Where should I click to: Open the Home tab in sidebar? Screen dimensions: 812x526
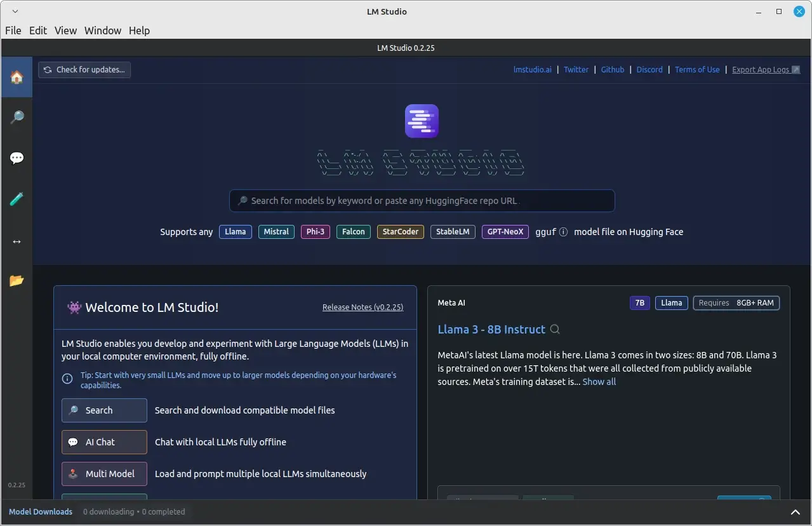[17, 78]
